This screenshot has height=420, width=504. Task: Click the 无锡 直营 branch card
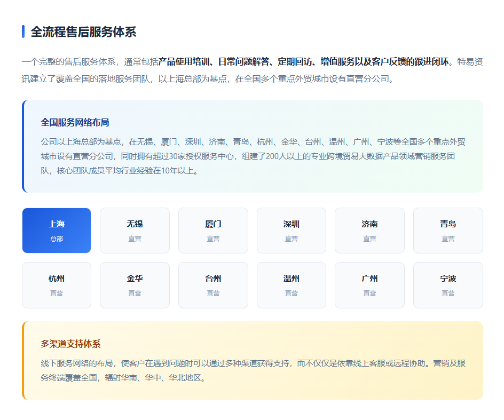pos(135,231)
